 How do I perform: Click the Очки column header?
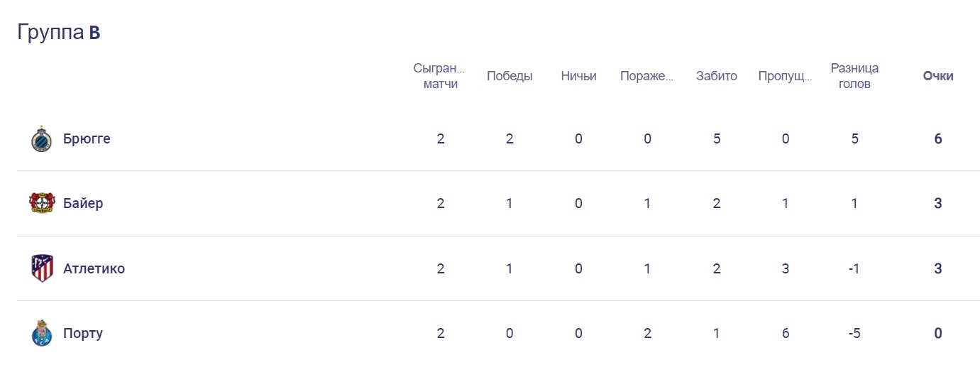pyautogui.click(x=938, y=76)
